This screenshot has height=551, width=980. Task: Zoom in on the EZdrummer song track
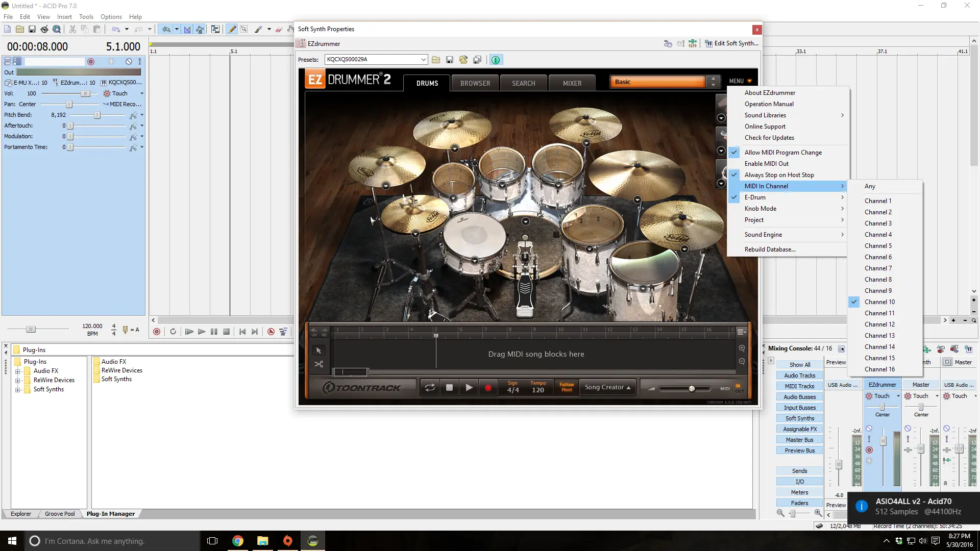[x=742, y=348]
